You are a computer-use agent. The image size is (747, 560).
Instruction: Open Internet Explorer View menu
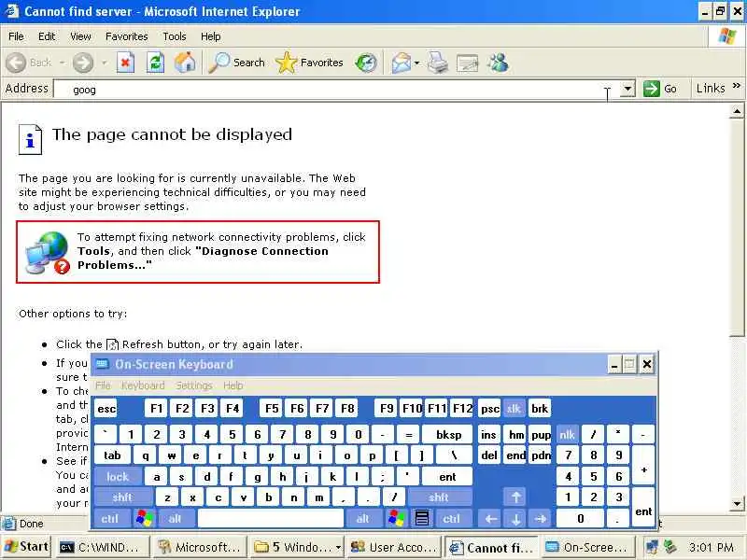tap(80, 36)
